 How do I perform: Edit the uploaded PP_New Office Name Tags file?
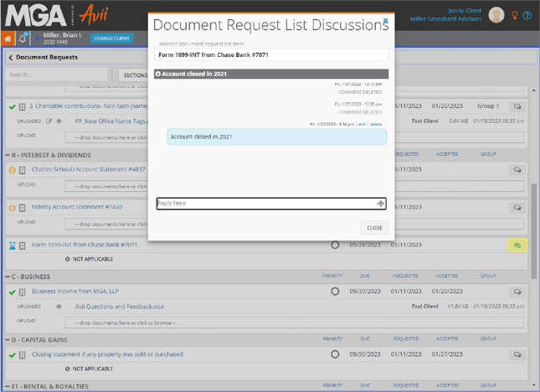(49, 121)
